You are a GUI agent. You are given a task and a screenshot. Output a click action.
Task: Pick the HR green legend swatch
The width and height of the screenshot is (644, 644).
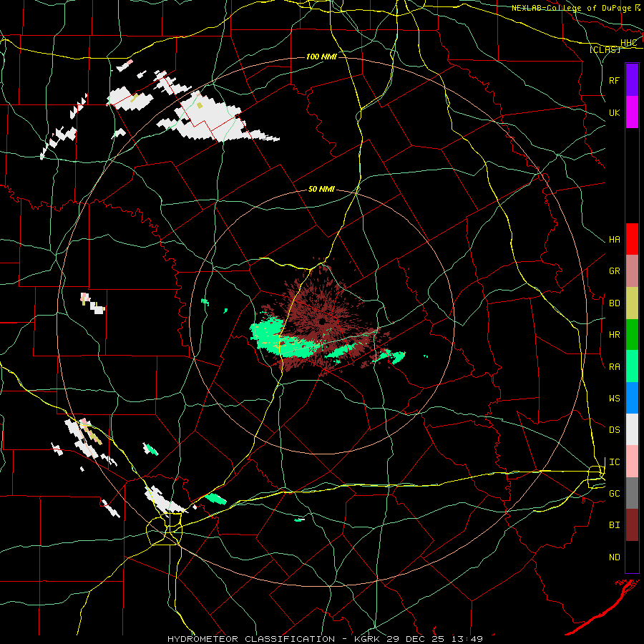632,334
